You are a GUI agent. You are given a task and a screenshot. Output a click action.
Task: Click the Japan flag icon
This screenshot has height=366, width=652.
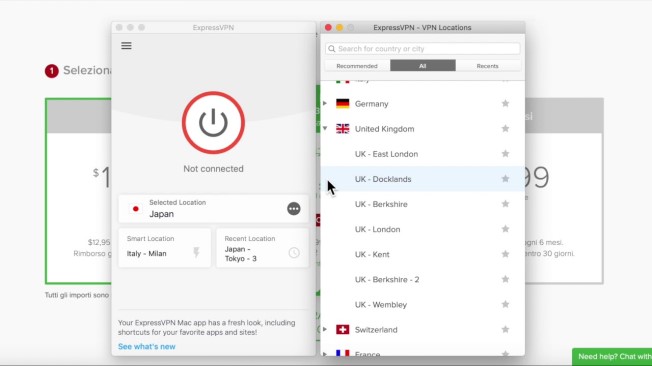pos(136,209)
